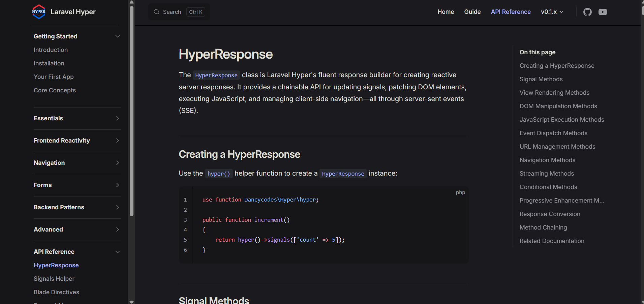Click the 'return hyper()->signals' code line
The height and width of the screenshot is (304, 644).
pos(280,240)
